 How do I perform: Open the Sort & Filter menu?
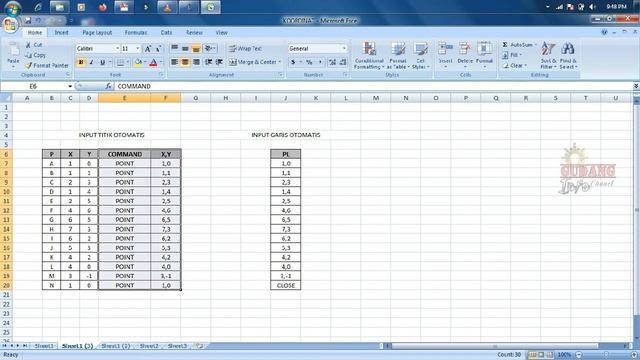[x=548, y=55]
